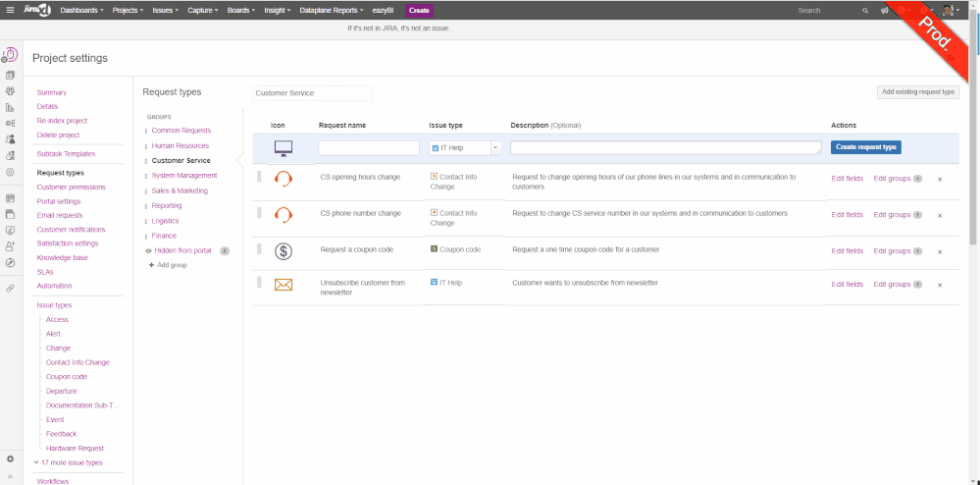
Task: Open Portal settings link
Action: [59, 201]
